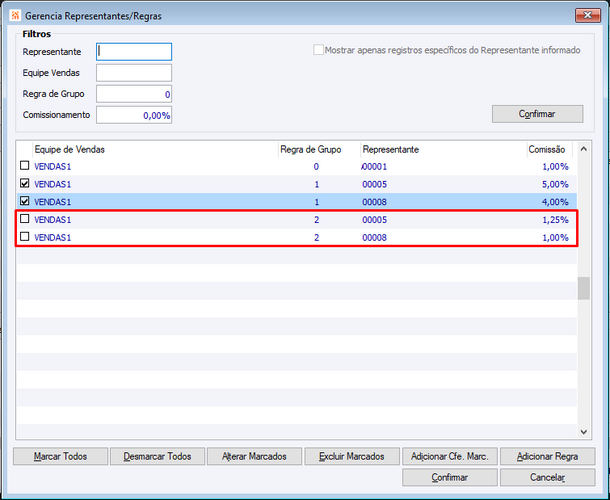Select VENDAS1 in the last row
Screen dimensions: 610x500
tap(53, 237)
